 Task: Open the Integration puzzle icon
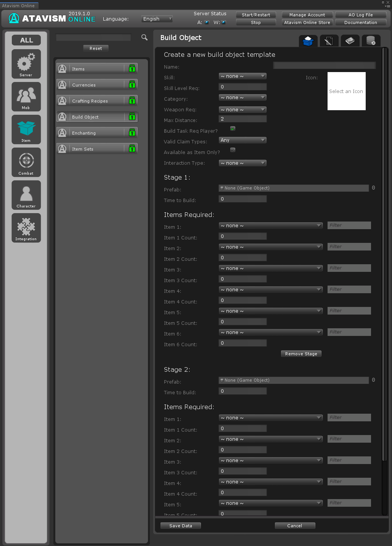pyautogui.click(x=26, y=228)
